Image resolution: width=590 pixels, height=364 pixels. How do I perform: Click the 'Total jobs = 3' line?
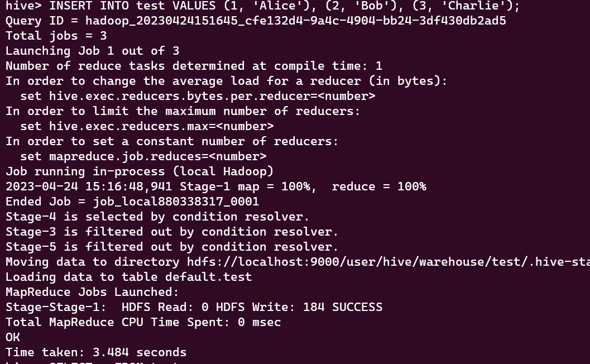[56, 36]
